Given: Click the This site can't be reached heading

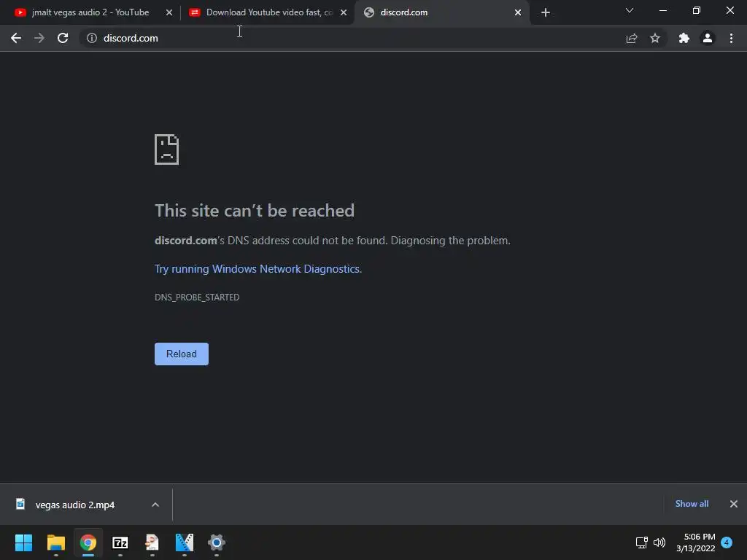Looking at the screenshot, I should tap(255, 211).
